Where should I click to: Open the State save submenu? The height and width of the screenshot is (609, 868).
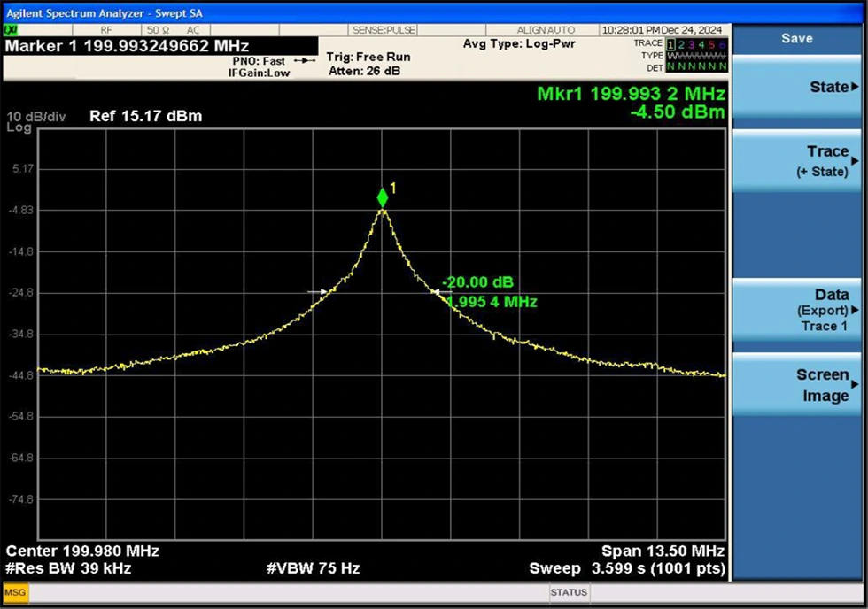point(797,87)
